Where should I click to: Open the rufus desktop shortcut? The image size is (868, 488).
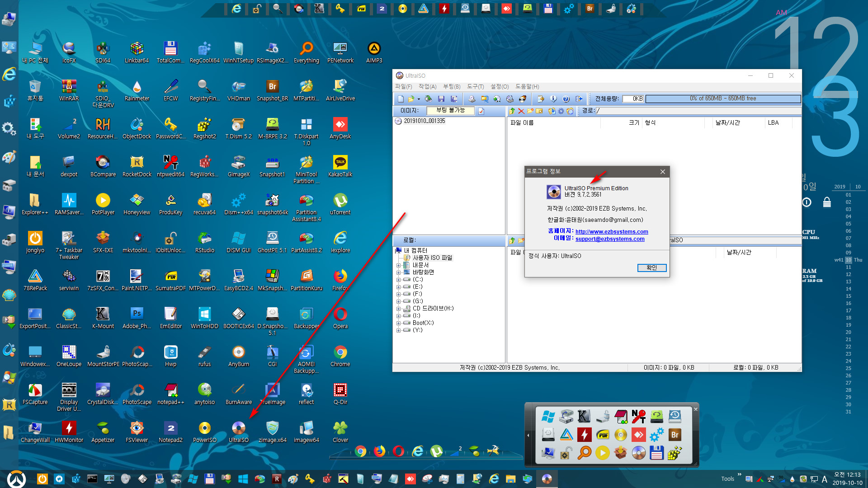click(x=204, y=356)
